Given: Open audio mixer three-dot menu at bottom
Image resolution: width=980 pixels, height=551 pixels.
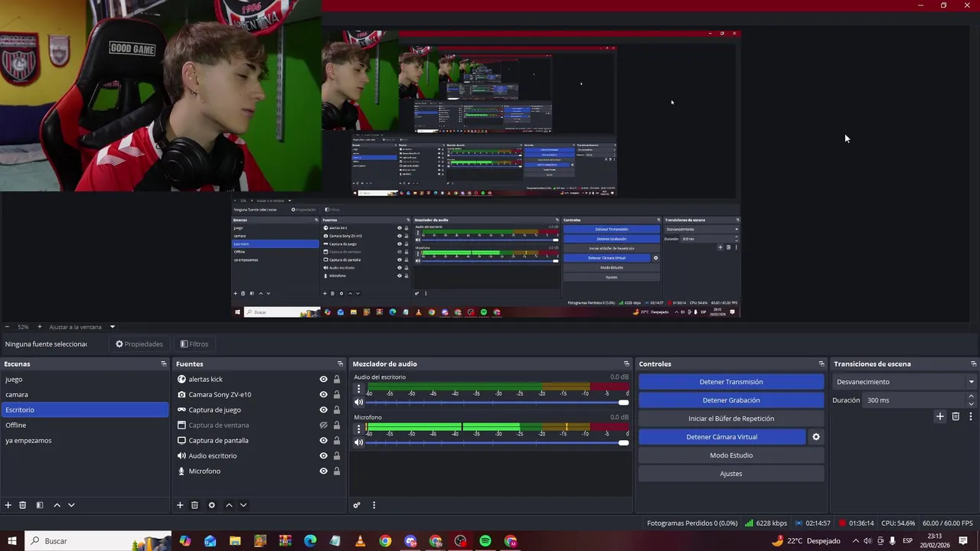Looking at the screenshot, I should tap(374, 505).
